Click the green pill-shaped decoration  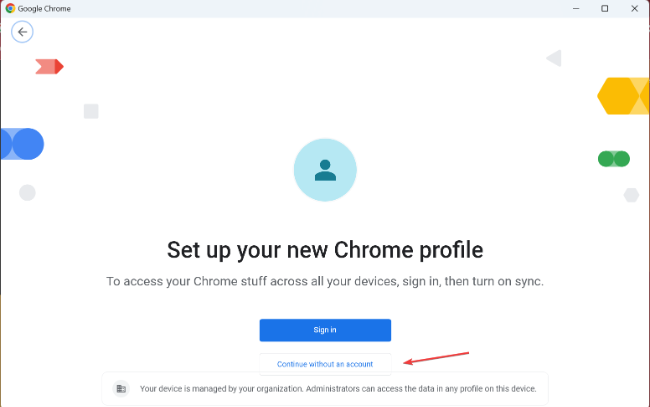pyautogui.click(x=613, y=158)
